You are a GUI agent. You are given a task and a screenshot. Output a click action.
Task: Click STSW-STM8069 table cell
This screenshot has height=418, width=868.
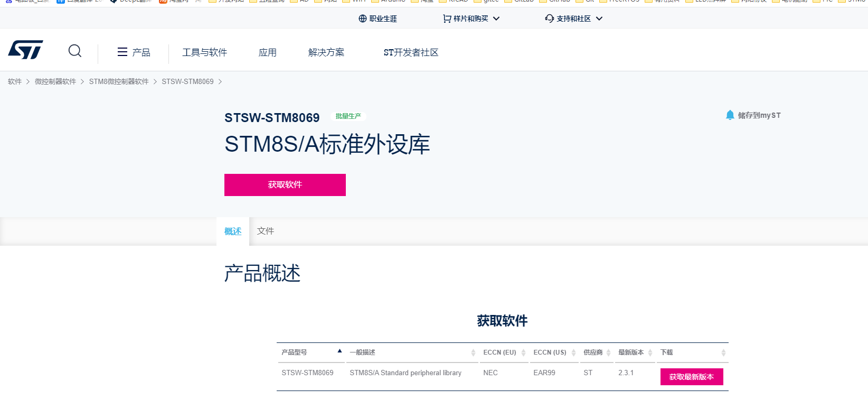[x=307, y=373]
